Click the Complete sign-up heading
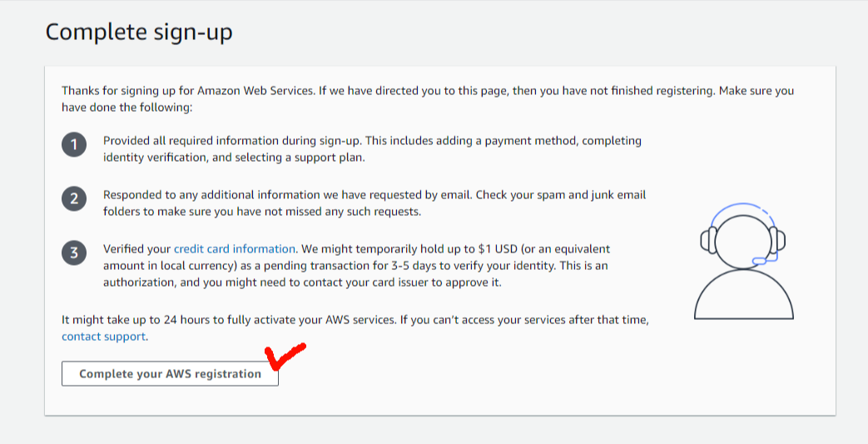This screenshot has height=444, width=868. (x=139, y=32)
